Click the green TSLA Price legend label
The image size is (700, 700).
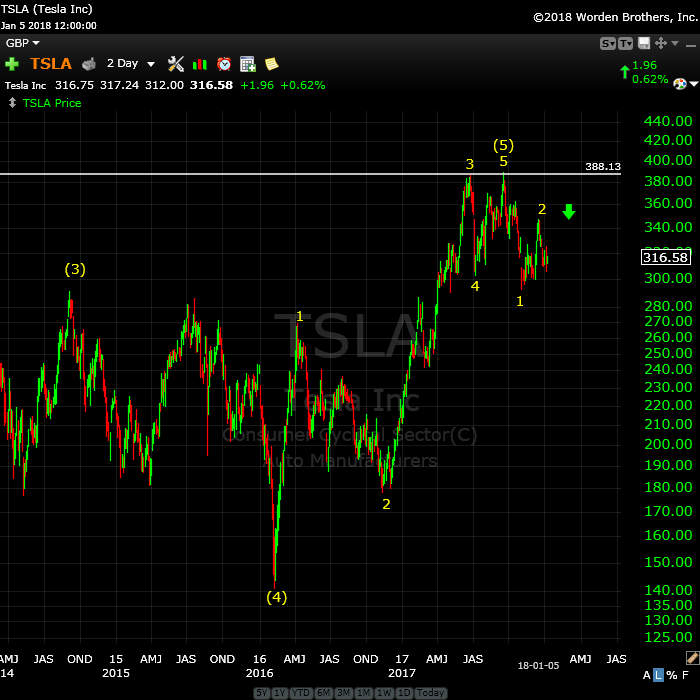[52, 103]
